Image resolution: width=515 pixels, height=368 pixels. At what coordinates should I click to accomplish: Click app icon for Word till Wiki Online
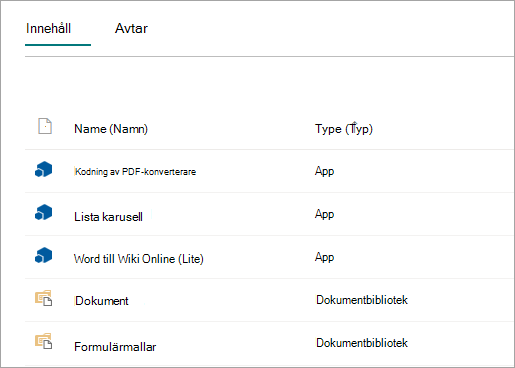(44, 255)
